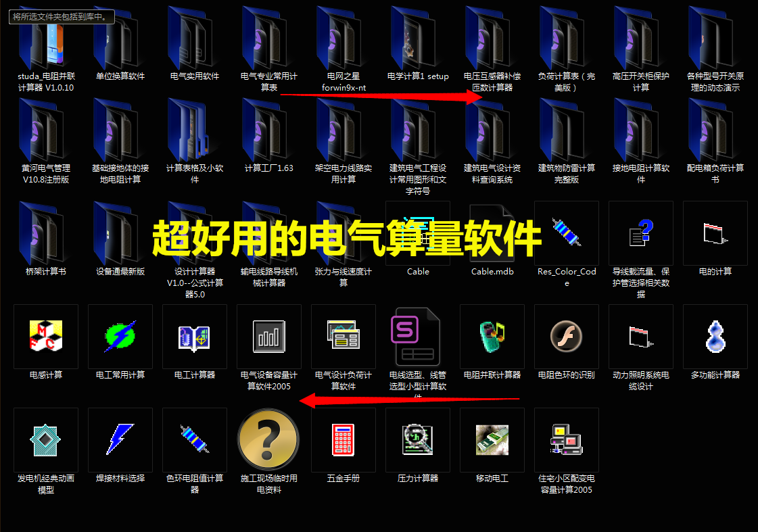Screen dimensions: 758x532
Task: Select the 电工常用计算 lightning icon
Action: (x=120, y=337)
